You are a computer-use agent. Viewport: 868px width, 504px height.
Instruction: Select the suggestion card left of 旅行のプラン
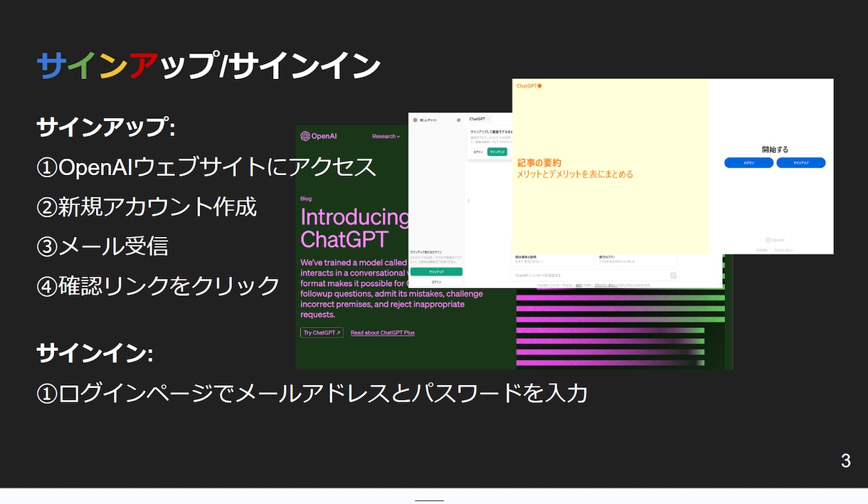pos(552,259)
